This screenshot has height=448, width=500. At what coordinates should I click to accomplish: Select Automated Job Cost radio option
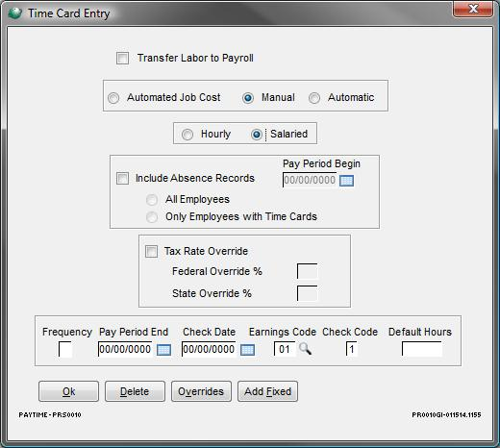[113, 98]
